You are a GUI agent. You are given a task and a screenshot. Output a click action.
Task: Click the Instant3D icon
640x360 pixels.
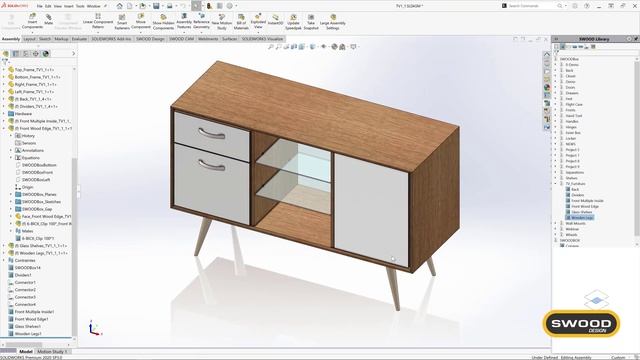point(276,20)
